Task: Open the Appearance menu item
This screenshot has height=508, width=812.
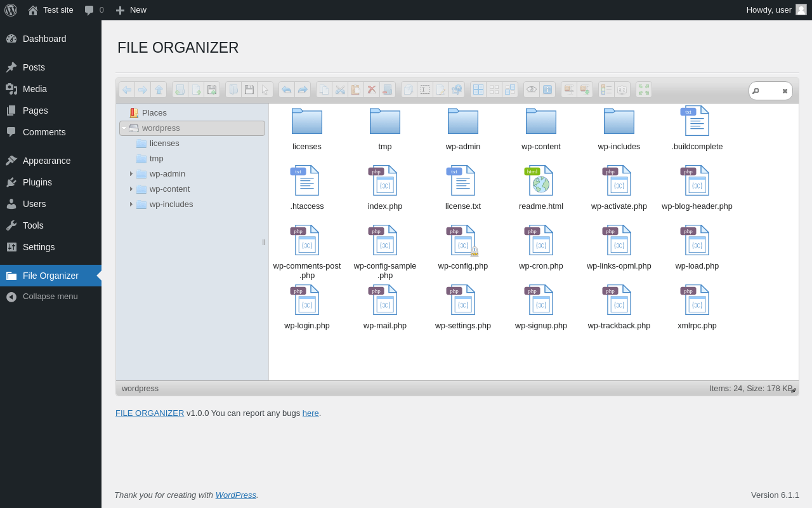Action: 46,161
